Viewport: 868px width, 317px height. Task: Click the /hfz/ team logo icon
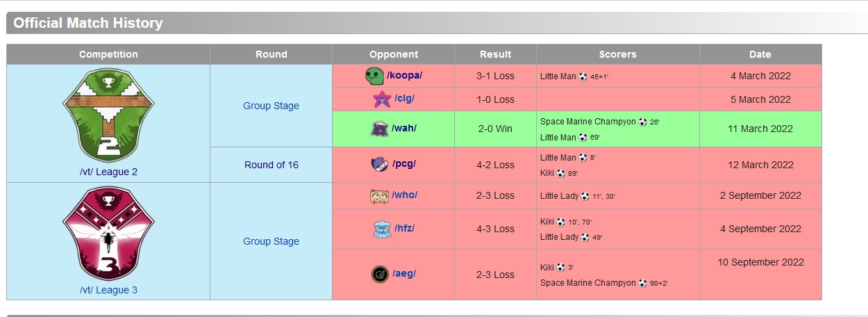pos(381,229)
